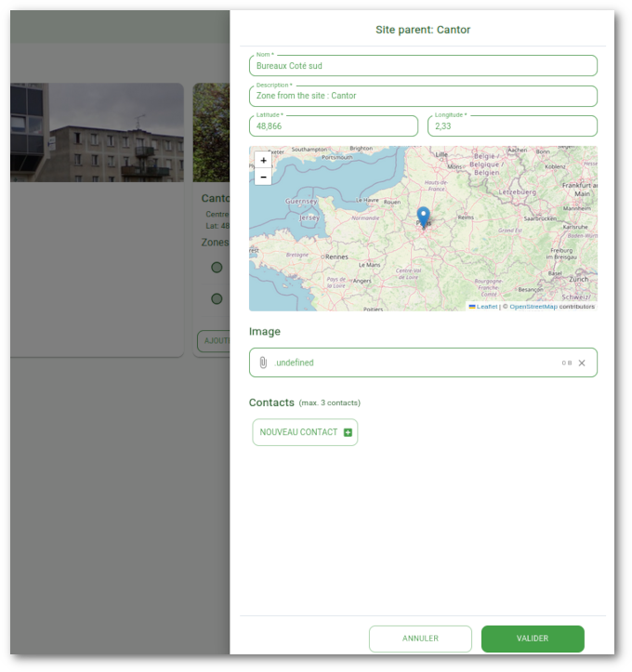Zoom in on the Leaflet map
Screen dimensions: 632x672
263,161
